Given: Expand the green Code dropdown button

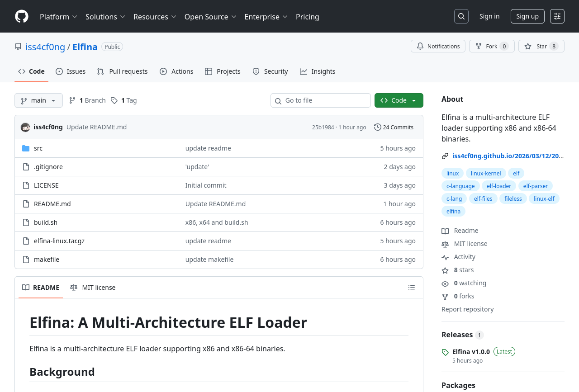Looking at the screenshot, I should click(x=399, y=100).
